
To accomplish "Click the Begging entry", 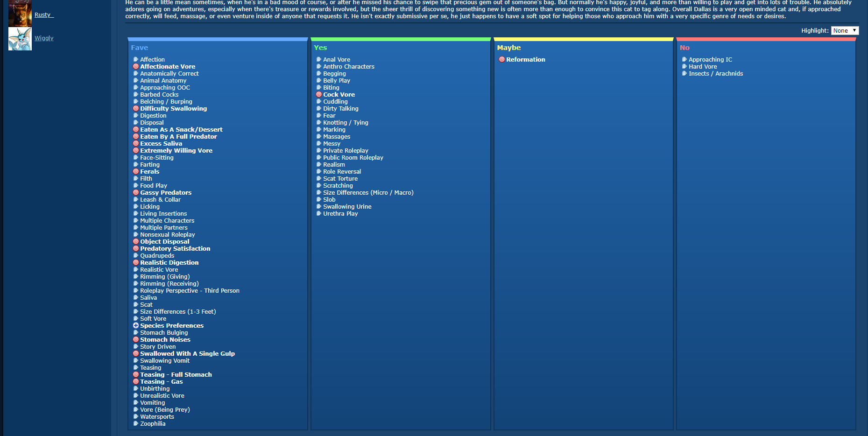I will click(x=335, y=73).
